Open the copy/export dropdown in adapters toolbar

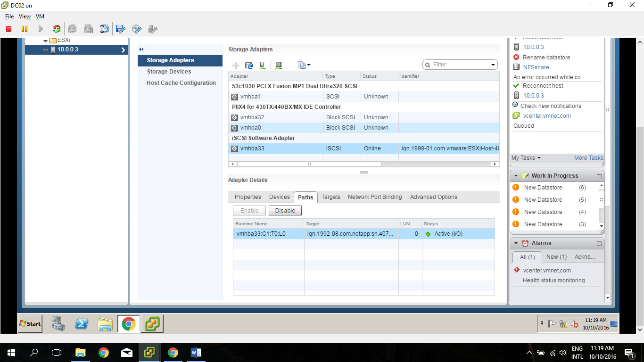304,65
